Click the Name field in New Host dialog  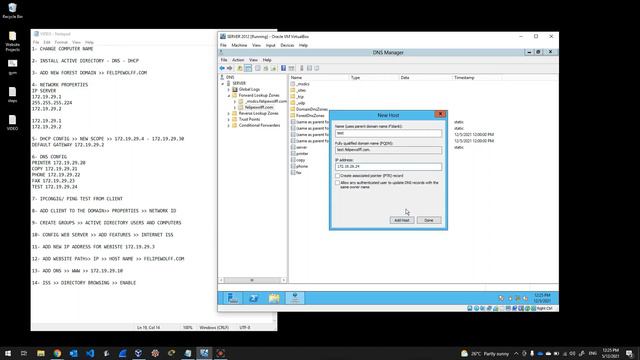(388, 133)
